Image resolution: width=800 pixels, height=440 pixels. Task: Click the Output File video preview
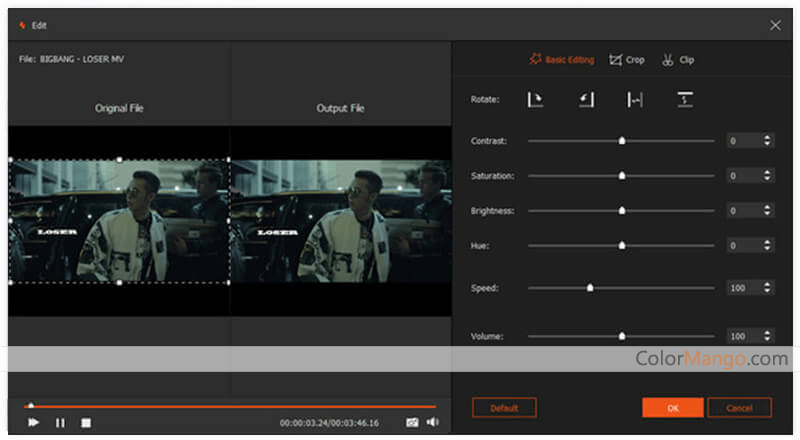341,221
